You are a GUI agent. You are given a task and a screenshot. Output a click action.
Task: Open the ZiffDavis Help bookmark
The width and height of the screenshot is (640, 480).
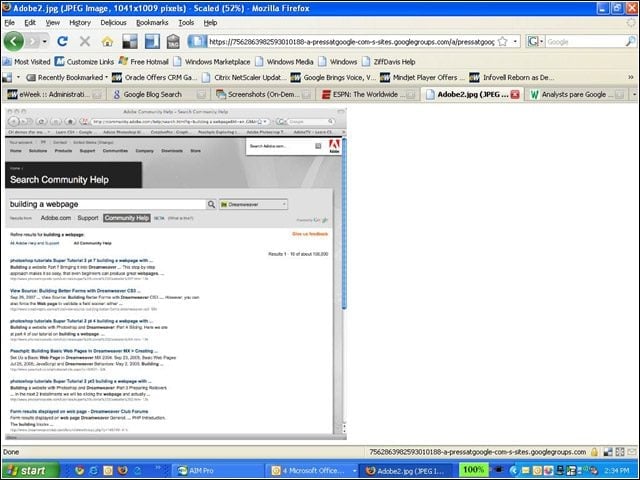click(x=389, y=62)
